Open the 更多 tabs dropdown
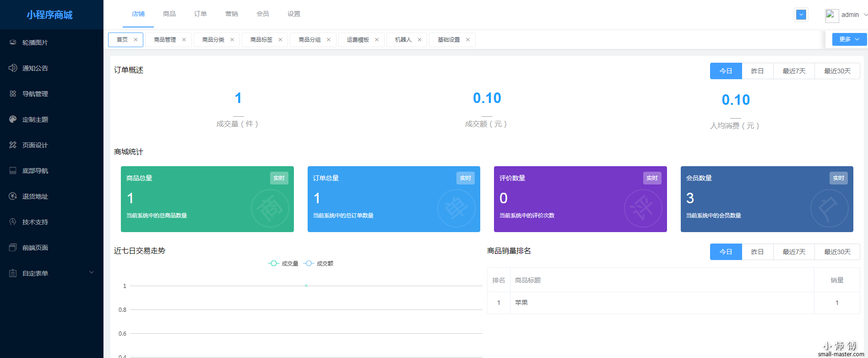The height and width of the screenshot is (358, 868). (x=849, y=39)
